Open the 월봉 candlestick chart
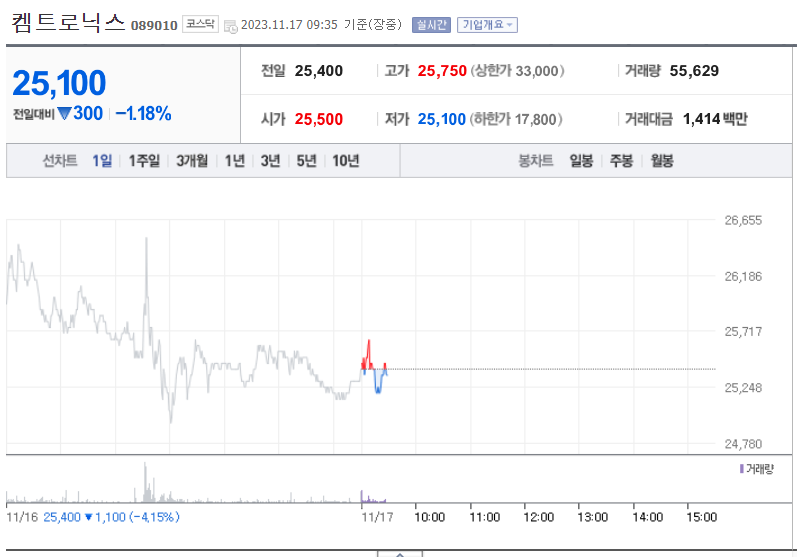The height and width of the screenshot is (557, 797). pyautogui.click(x=662, y=161)
